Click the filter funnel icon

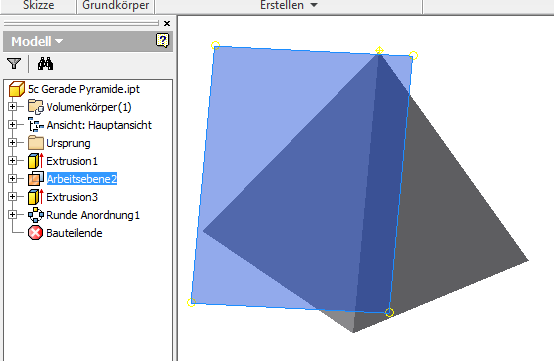[x=14, y=64]
